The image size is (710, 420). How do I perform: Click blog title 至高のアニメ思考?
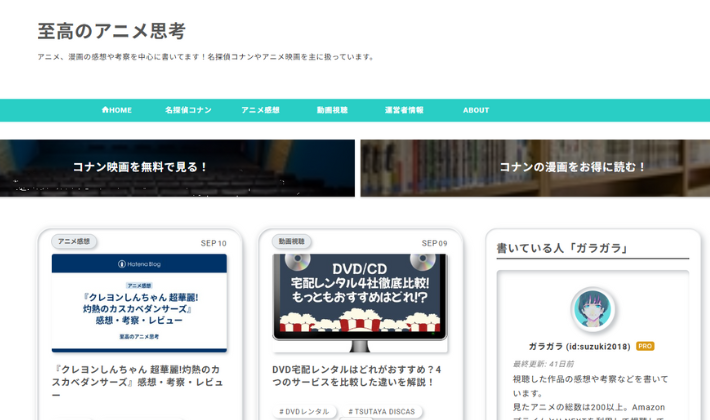point(111,31)
